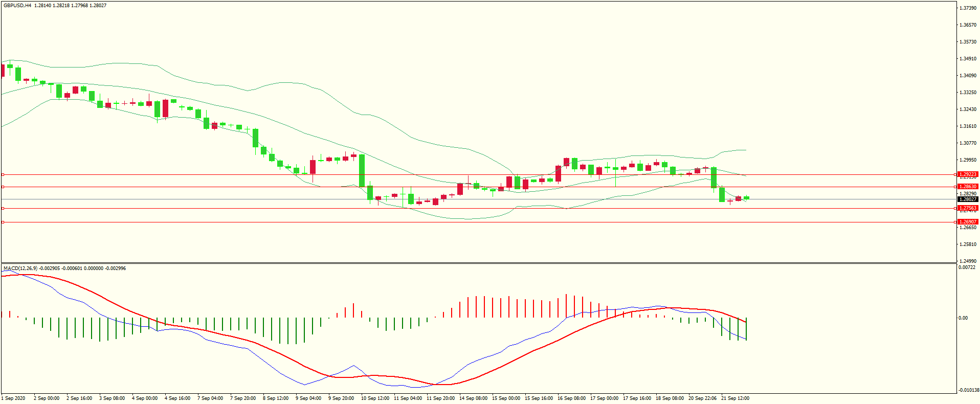
Task: Click the '15 Sep 16:00' time axis label
Action: point(539,398)
